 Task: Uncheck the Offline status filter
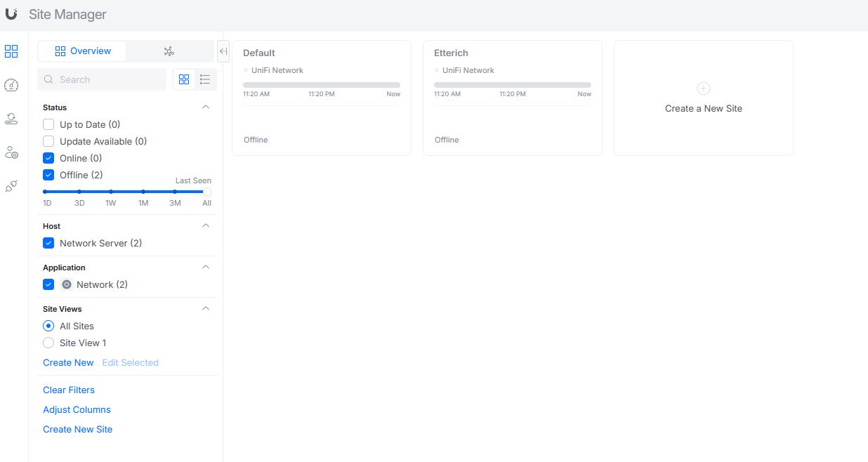[48, 175]
